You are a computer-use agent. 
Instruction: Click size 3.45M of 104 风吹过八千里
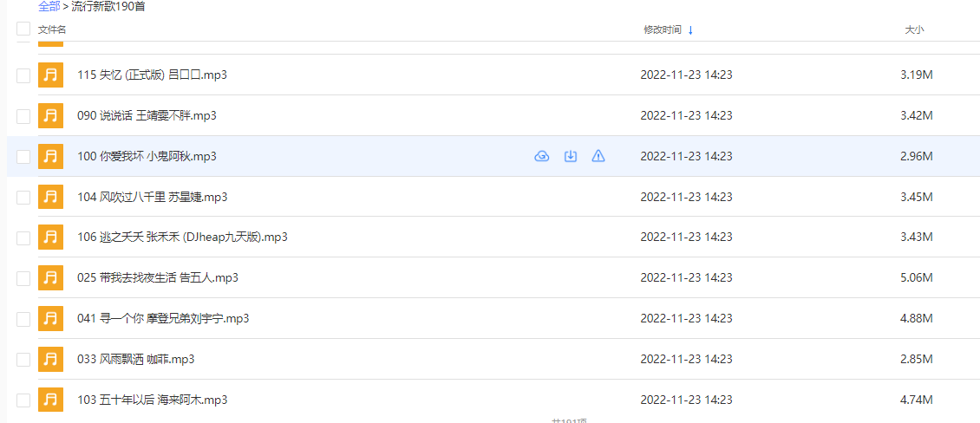[916, 197]
